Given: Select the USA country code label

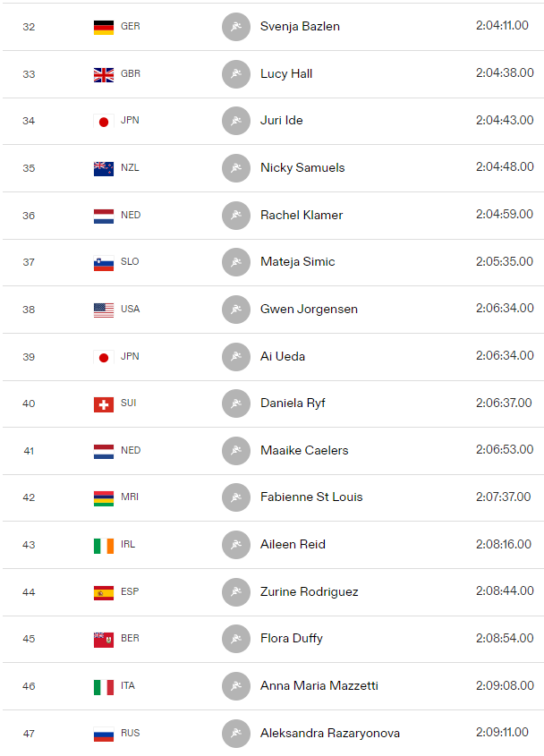Looking at the screenshot, I should coord(131,309).
